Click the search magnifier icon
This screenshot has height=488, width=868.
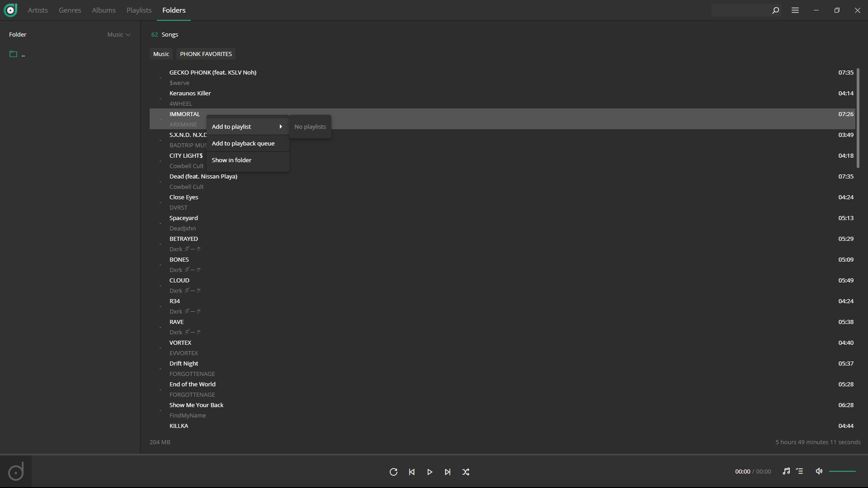775,10
